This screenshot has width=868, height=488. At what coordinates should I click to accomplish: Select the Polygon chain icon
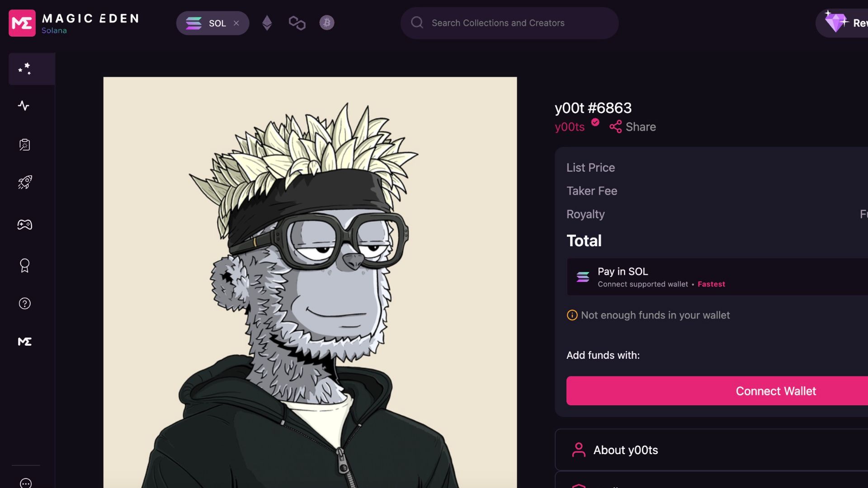pyautogui.click(x=297, y=23)
